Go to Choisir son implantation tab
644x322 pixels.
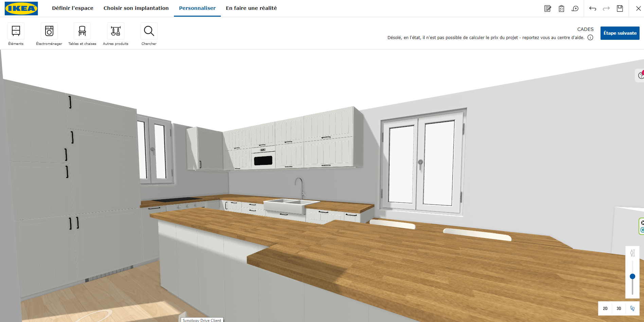(136, 8)
